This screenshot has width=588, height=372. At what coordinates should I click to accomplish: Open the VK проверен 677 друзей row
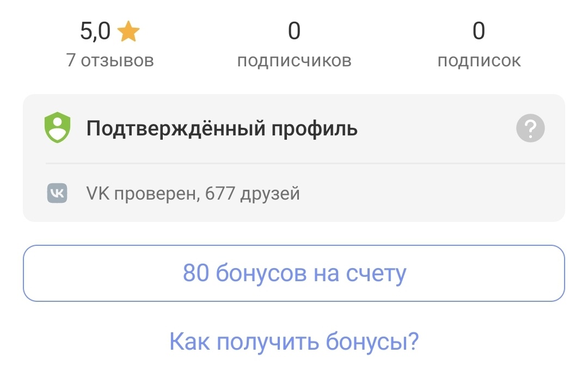[x=192, y=193]
